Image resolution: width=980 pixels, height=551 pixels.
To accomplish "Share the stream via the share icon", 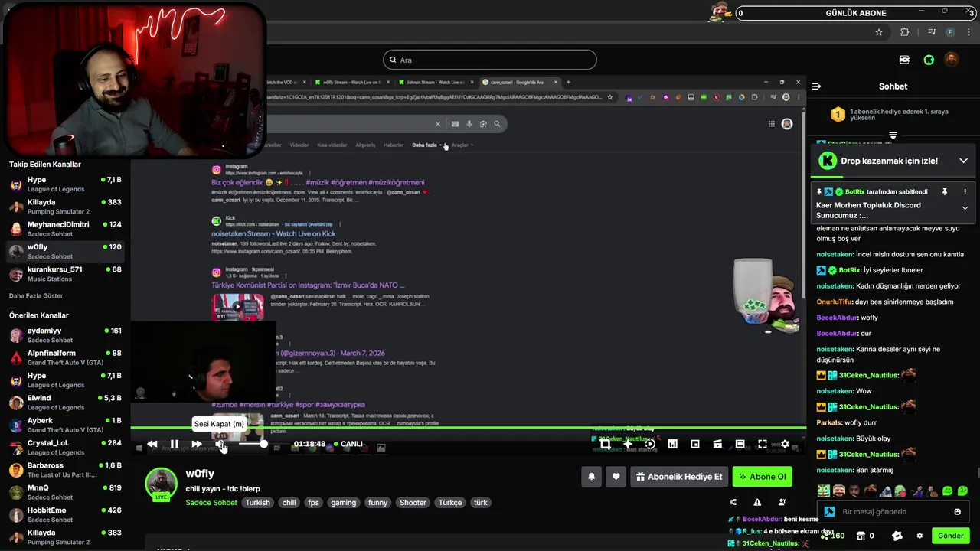I will [733, 502].
